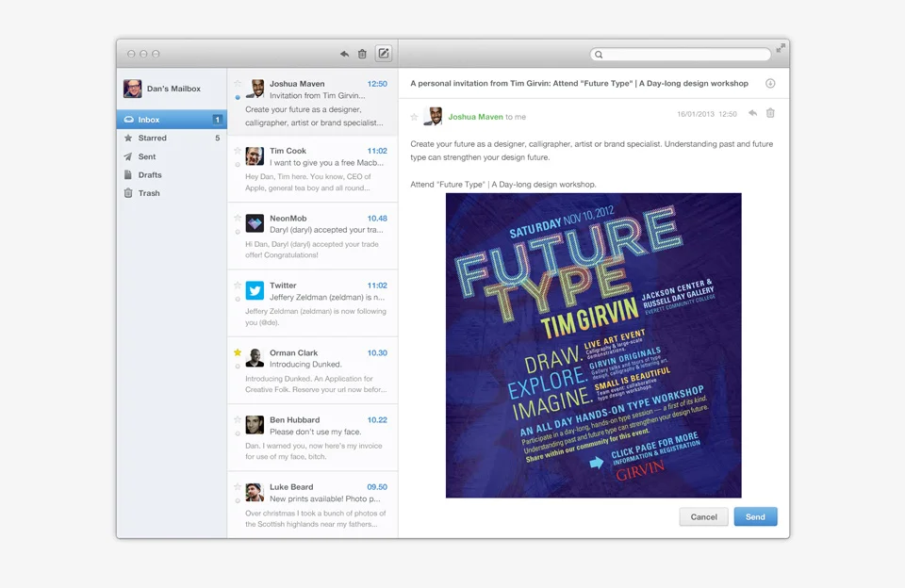Viewport: 905px width, 588px height.
Task: Click the email subject line heading
Action: pos(579,83)
